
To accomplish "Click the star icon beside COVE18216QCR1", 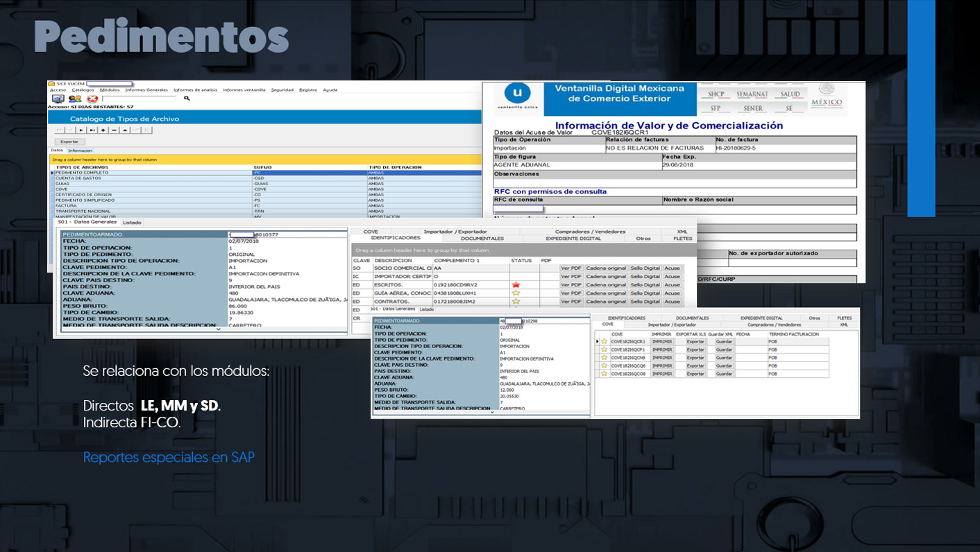I will 605,342.
